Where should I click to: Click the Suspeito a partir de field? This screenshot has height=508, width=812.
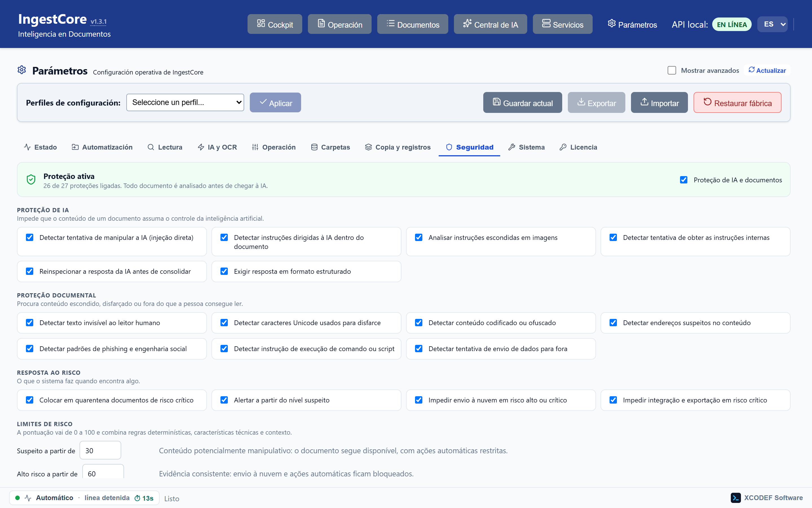pos(100,450)
